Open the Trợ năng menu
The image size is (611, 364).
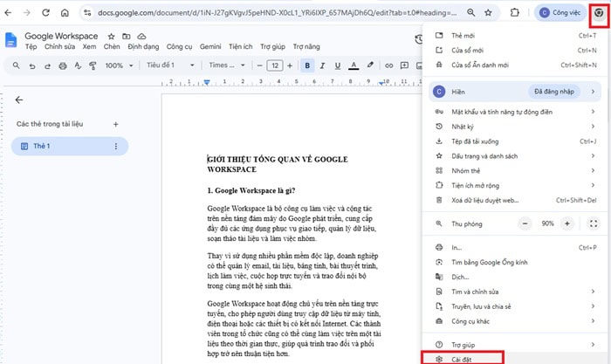tap(306, 47)
